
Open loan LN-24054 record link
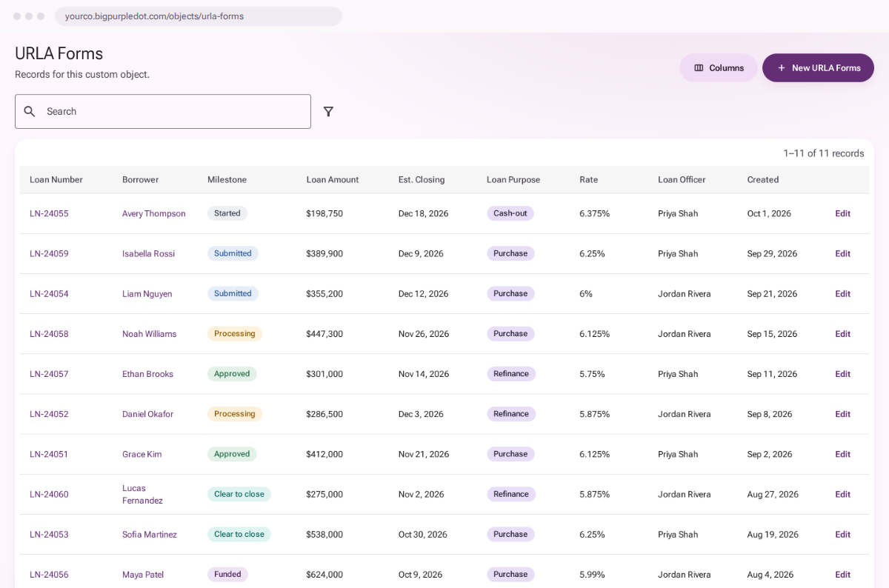tap(49, 293)
